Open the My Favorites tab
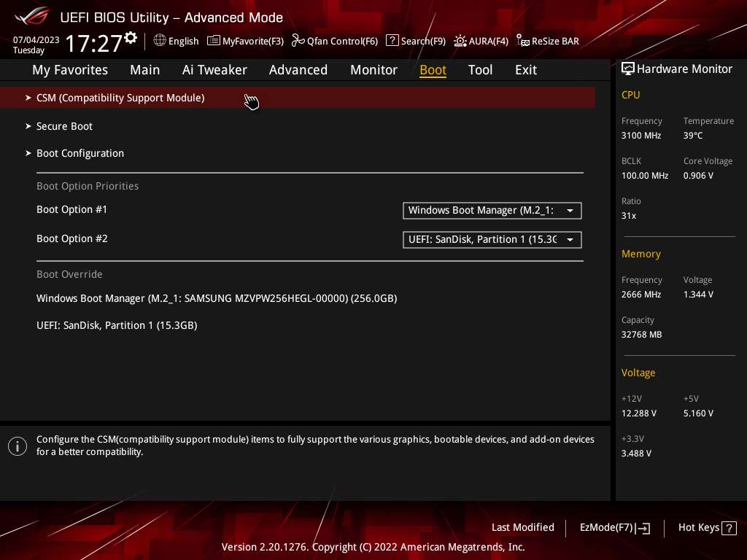Viewport: 747px width, 560px height. [70, 70]
